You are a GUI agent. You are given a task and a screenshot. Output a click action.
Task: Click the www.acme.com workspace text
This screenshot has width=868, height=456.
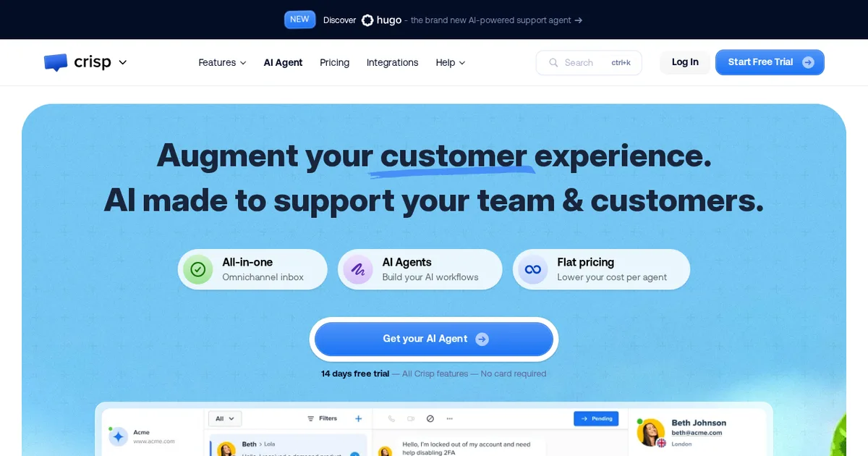click(x=154, y=441)
